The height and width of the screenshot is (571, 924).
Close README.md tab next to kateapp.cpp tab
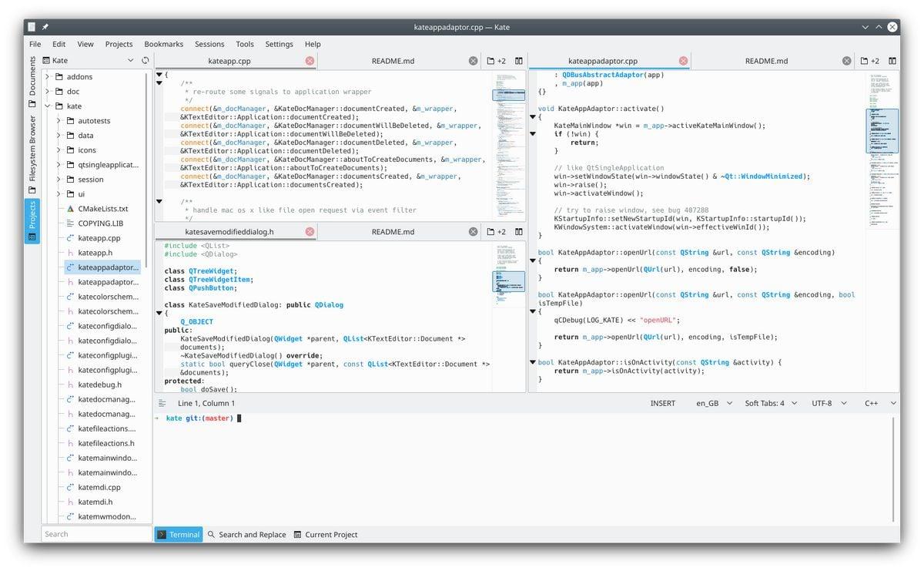point(474,61)
